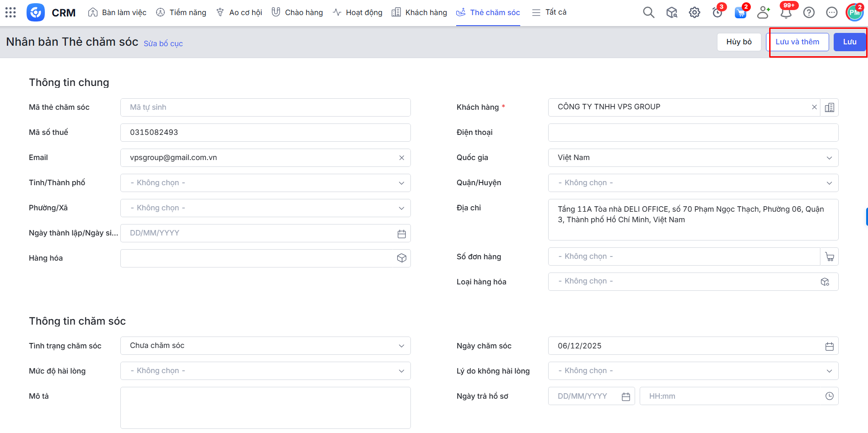Click the product box icon in Hàng hóa
This screenshot has width=868, height=433.
(401, 258)
